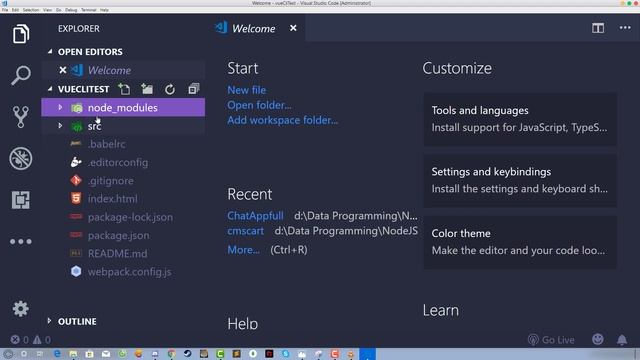
Task: Open the Extensions view
Action: tap(21, 200)
